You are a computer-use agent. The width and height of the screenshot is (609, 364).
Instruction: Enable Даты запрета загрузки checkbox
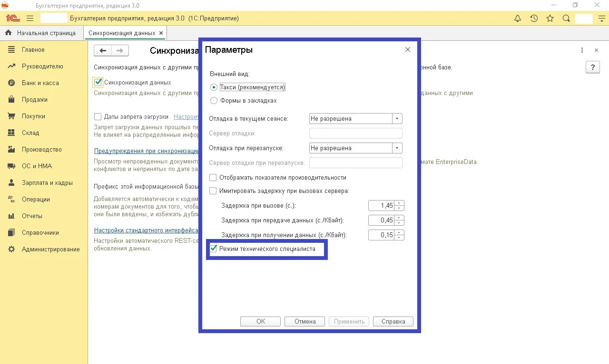(98, 116)
